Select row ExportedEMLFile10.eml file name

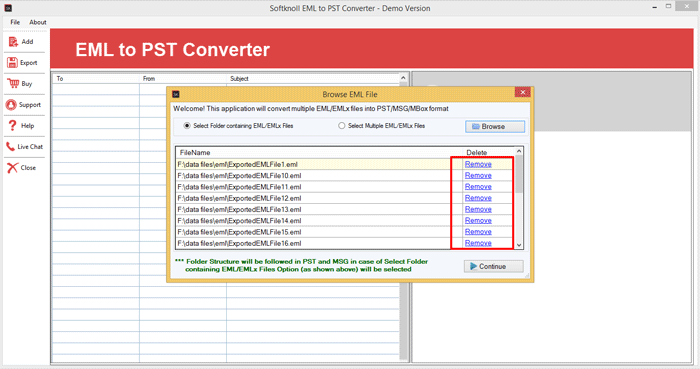click(239, 175)
